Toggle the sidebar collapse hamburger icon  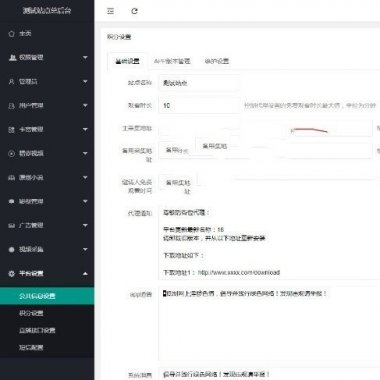click(x=110, y=11)
